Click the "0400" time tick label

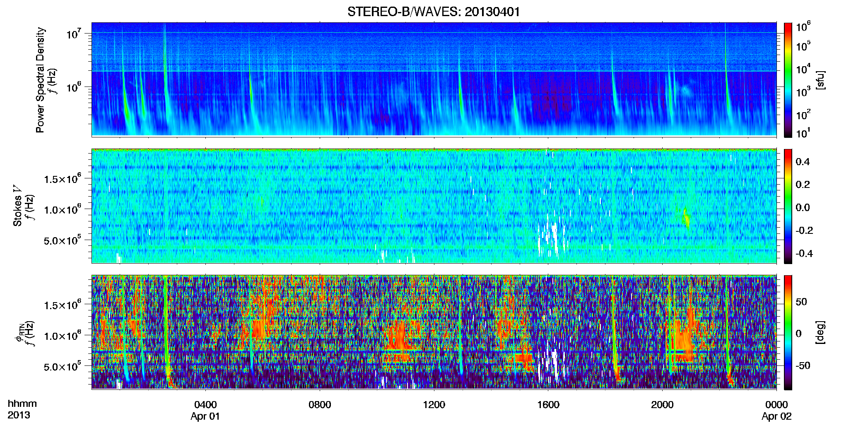point(205,404)
